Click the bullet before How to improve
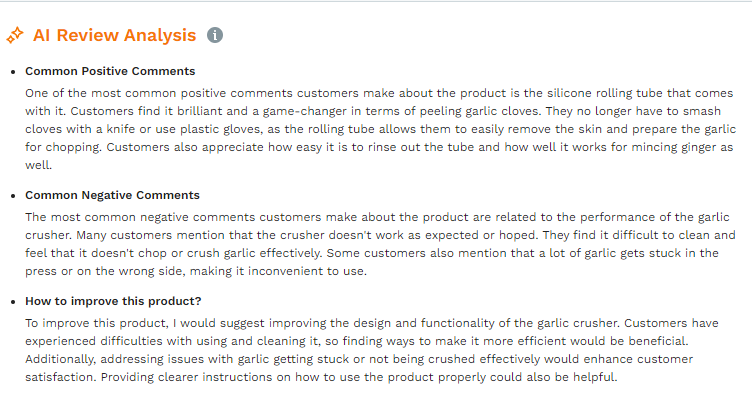 13,302
